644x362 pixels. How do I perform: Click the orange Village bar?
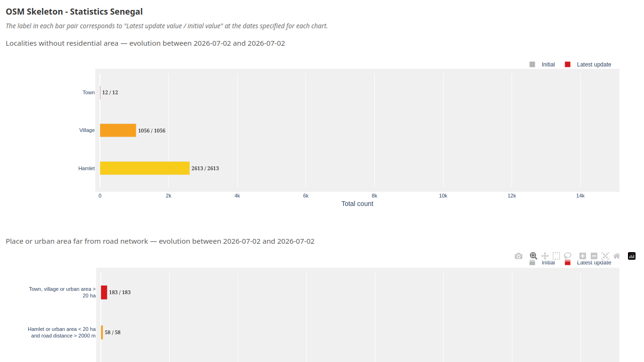(118, 131)
